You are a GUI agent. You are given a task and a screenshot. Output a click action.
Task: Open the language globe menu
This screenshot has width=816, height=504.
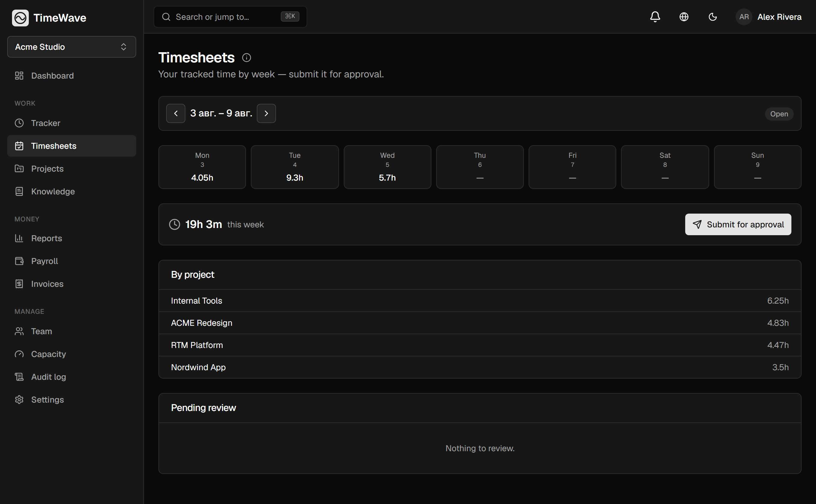[x=684, y=17]
